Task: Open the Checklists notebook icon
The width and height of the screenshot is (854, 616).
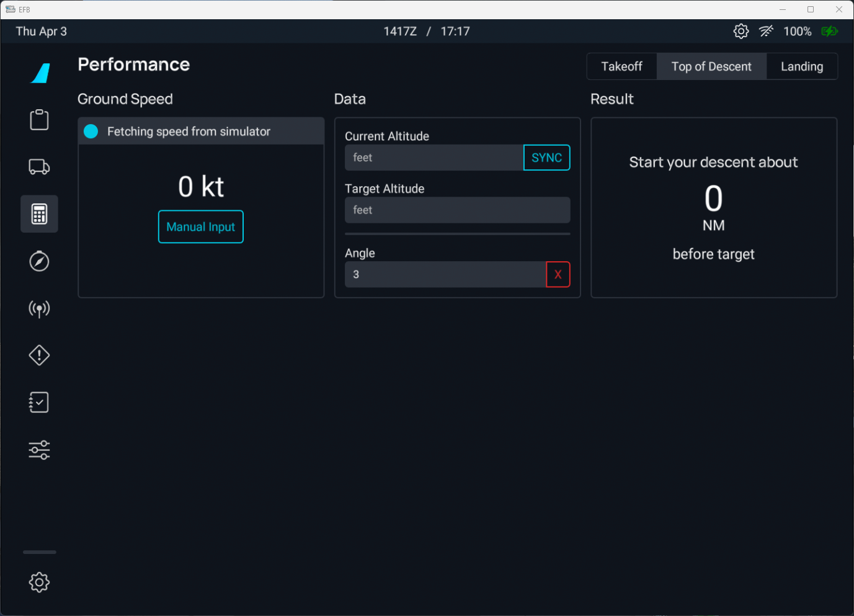Action: (39, 403)
